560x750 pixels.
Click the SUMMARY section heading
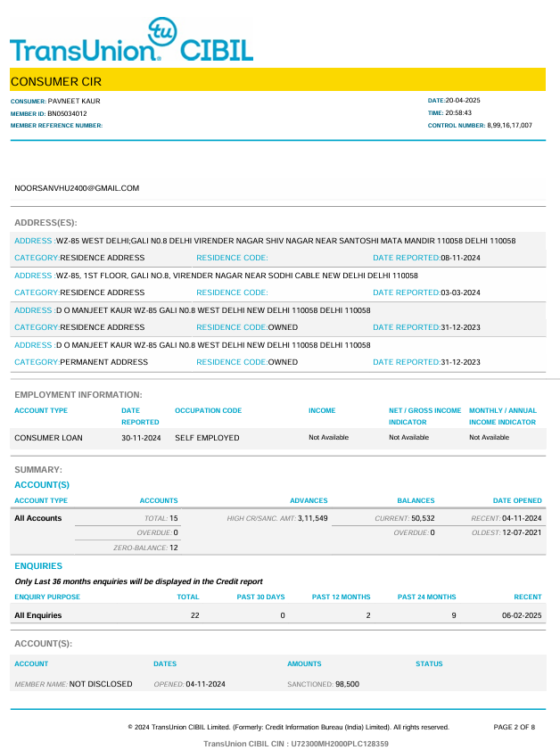38,470
